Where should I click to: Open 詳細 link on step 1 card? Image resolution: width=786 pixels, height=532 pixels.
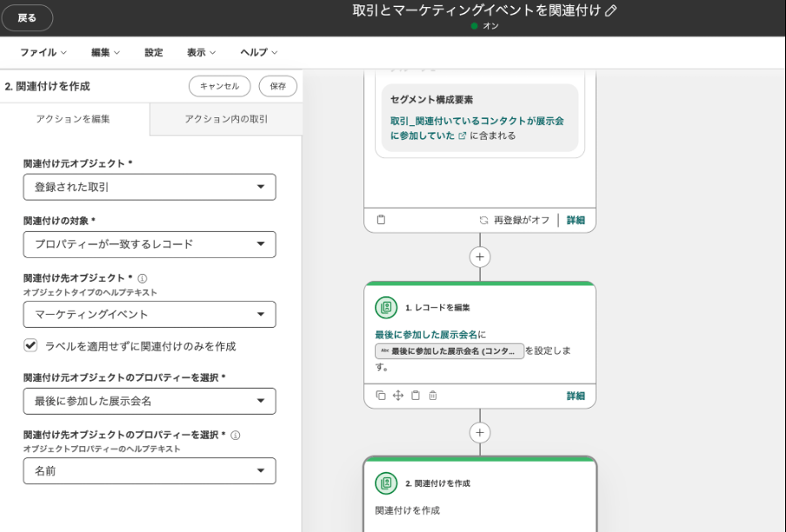point(576,396)
